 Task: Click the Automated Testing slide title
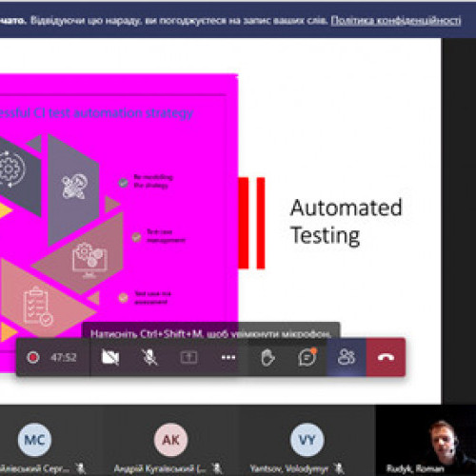pyautogui.click(x=347, y=222)
